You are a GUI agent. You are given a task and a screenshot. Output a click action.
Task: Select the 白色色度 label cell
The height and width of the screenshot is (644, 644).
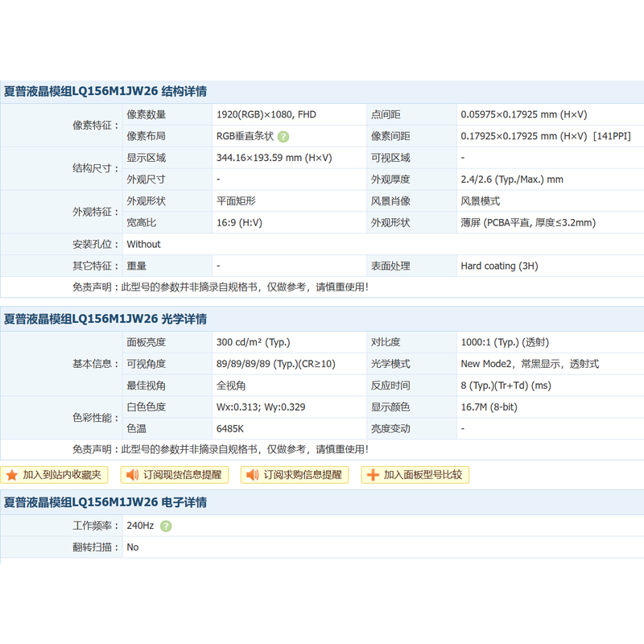click(167, 407)
